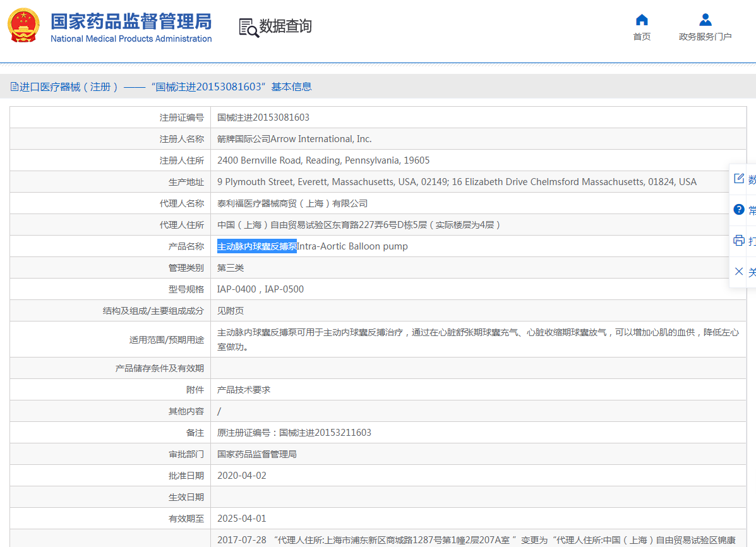Go home via the house icon
The width and height of the screenshot is (756, 547).
(x=642, y=20)
